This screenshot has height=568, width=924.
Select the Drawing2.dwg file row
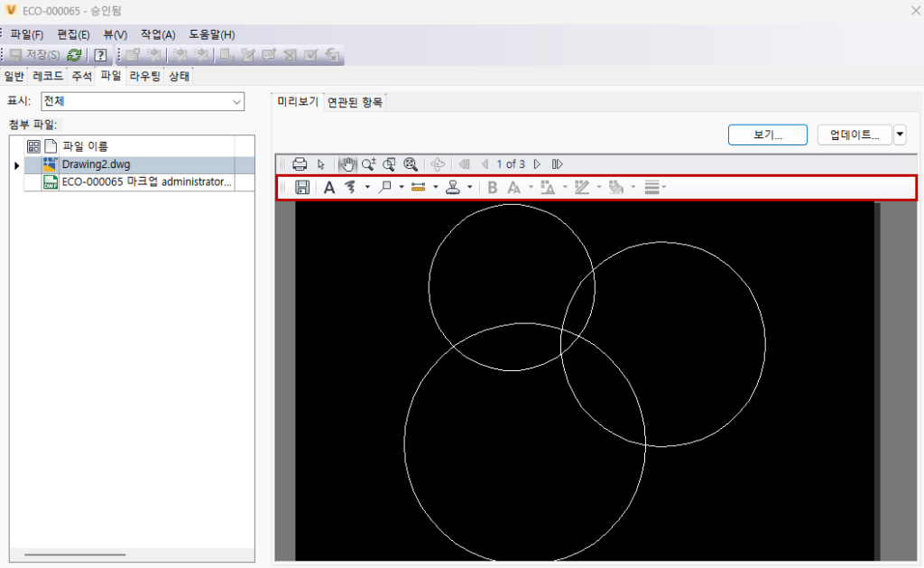pos(139,164)
